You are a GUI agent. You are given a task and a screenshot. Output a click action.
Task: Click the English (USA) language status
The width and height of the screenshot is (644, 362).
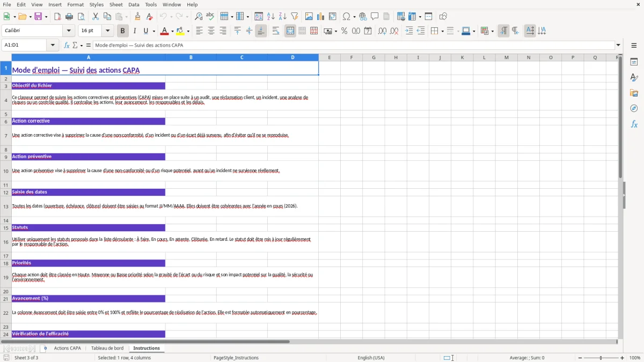[371, 358]
